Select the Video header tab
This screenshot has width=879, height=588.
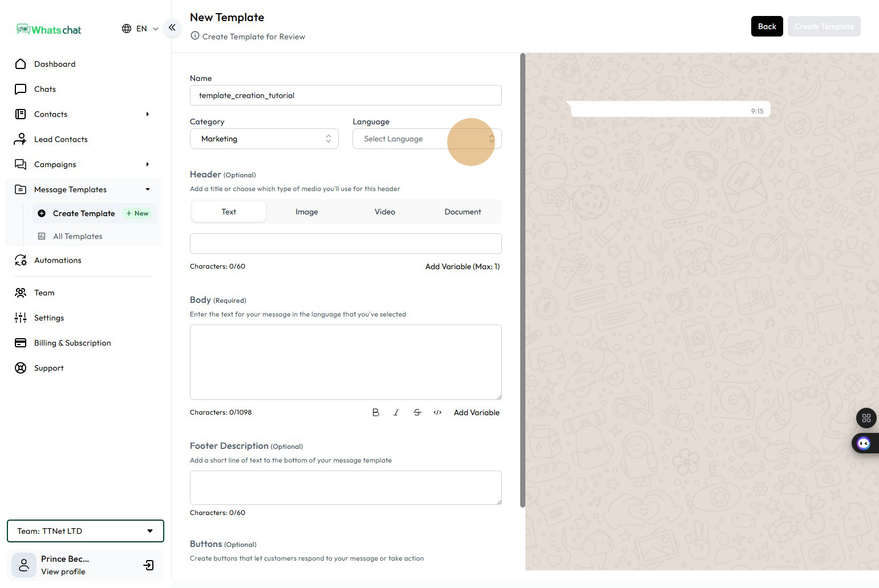pos(384,212)
